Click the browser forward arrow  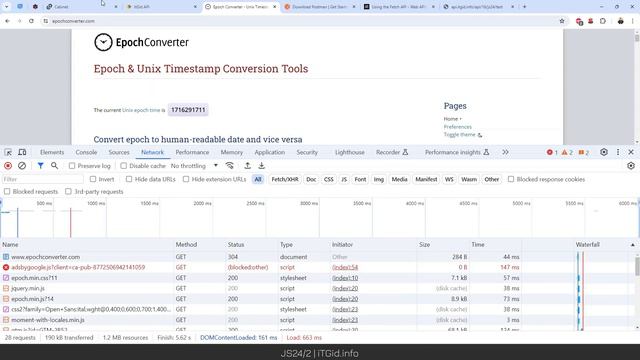[x=19, y=21]
